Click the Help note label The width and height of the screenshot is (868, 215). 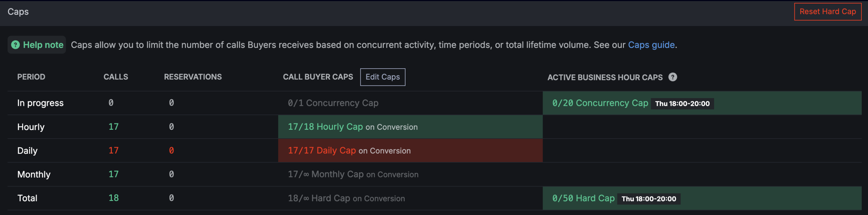[43, 45]
